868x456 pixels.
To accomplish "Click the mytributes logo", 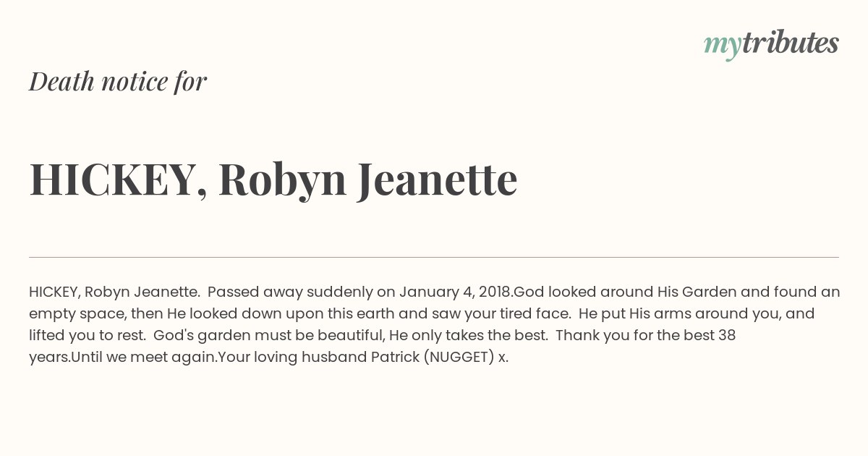I will 771,44.
